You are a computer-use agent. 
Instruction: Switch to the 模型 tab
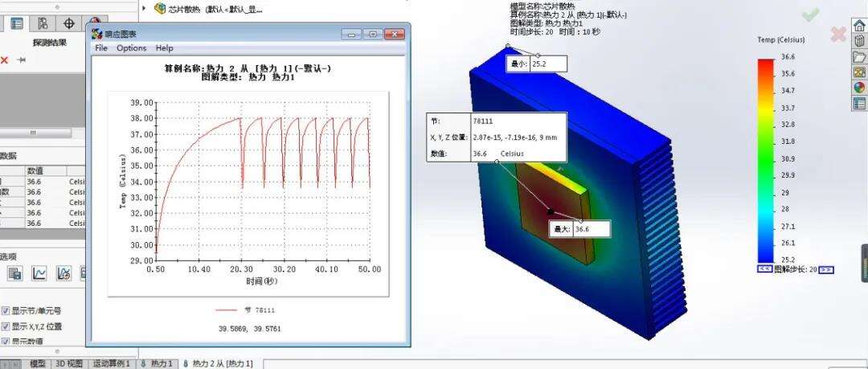tap(38, 363)
